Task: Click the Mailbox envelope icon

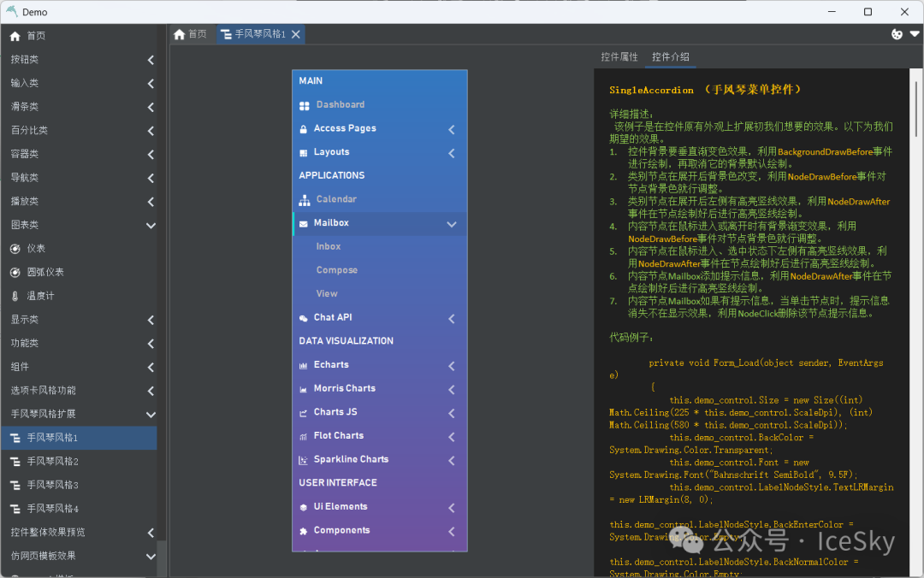Action: click(304, 223)
